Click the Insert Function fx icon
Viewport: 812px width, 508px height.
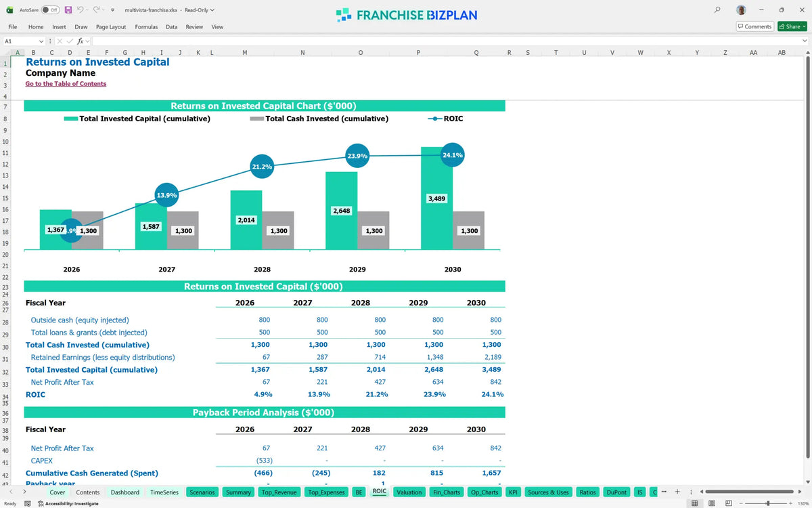81,41
